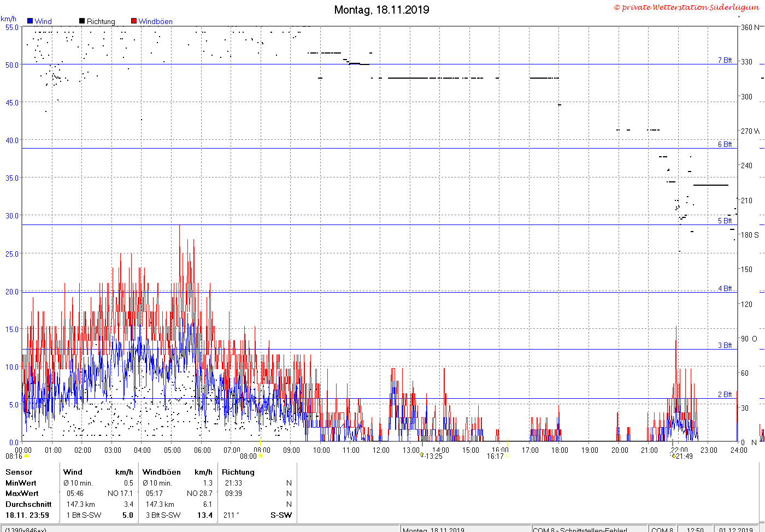Click the Durchschnitt row label
The image size is (765, 532).
(28, 504)
